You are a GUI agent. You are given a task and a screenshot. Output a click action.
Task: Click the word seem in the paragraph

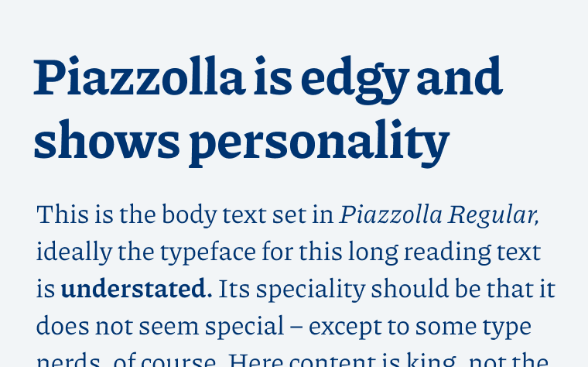pyautogui.click(x=169, y=328)
